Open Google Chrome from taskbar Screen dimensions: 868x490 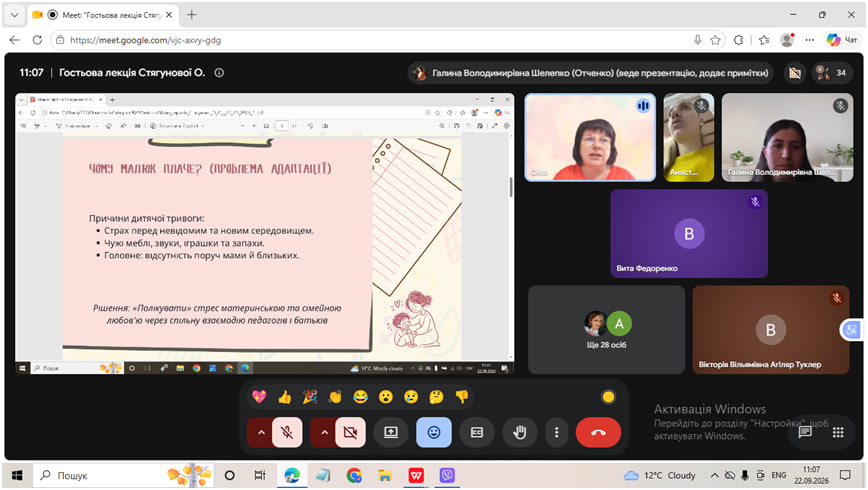tap(354, 475)
